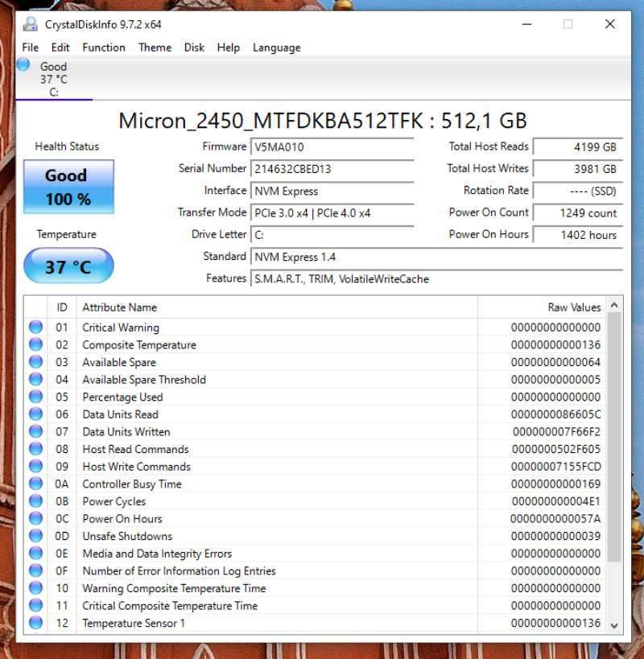Viewport: 644px width, 659px height.
Task: Click the ID column header
Action: pos(62,307)
